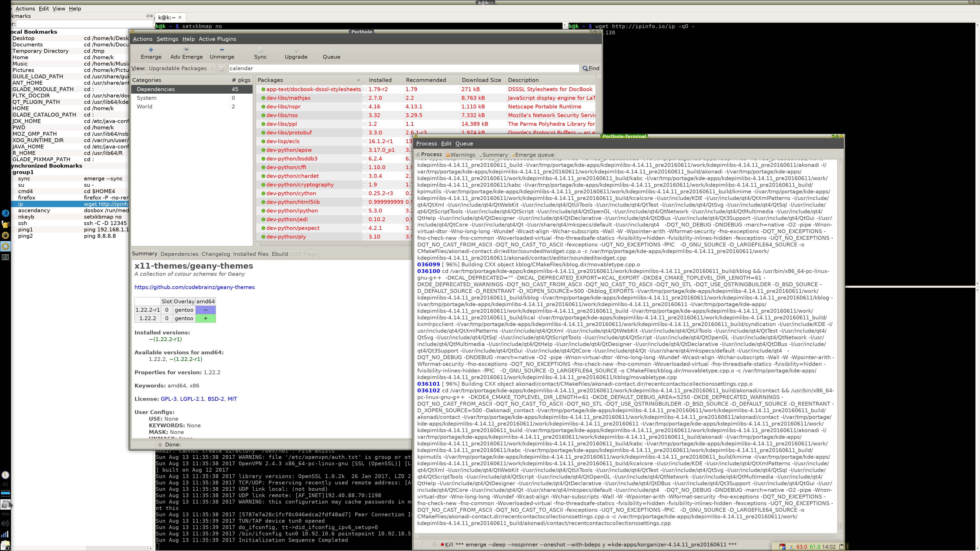Open the Queue menu in Porthole-Terminal
Viewport: 980px width, 551px height.
pos(464,143)
